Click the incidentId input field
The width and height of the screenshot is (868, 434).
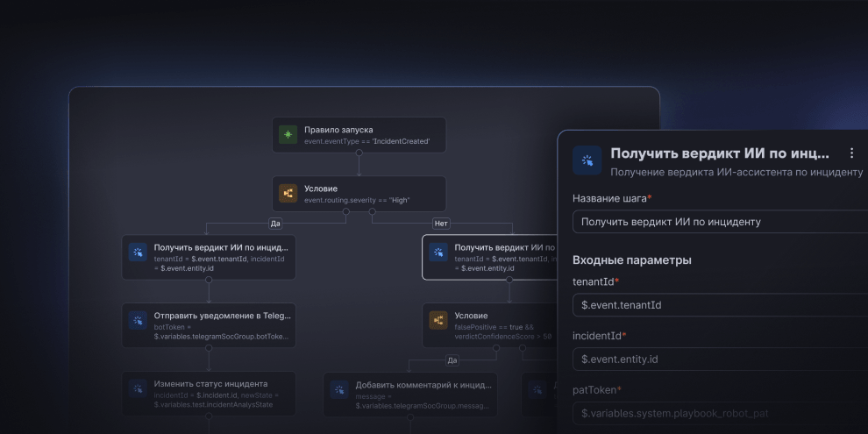coord(719,359)
